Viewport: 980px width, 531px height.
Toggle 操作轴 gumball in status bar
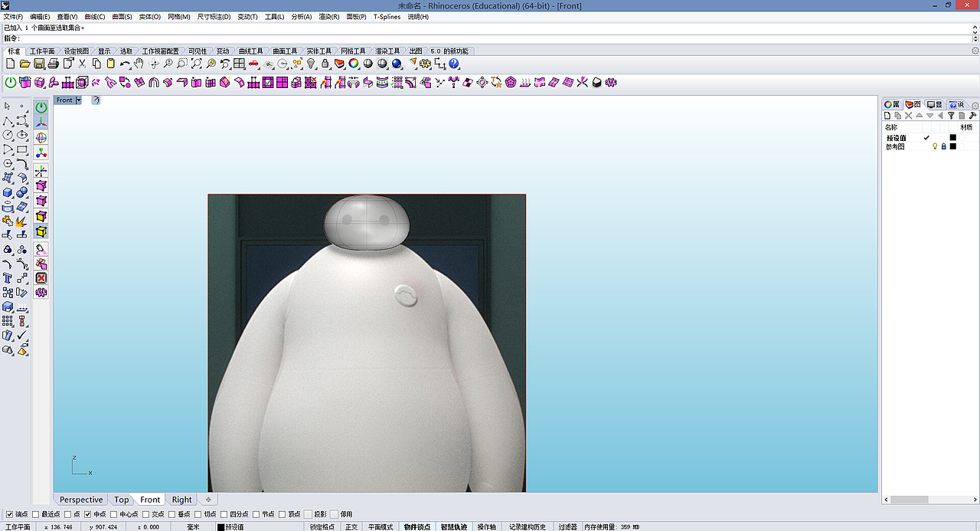point(487,527)
